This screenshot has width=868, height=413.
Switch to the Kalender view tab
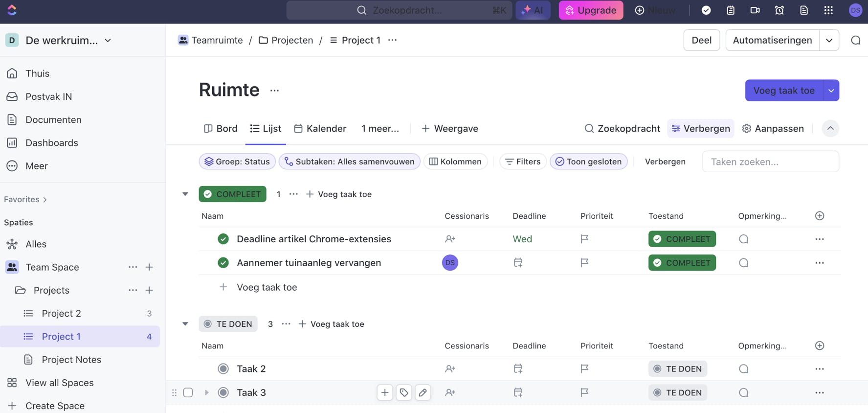(320, 129)
